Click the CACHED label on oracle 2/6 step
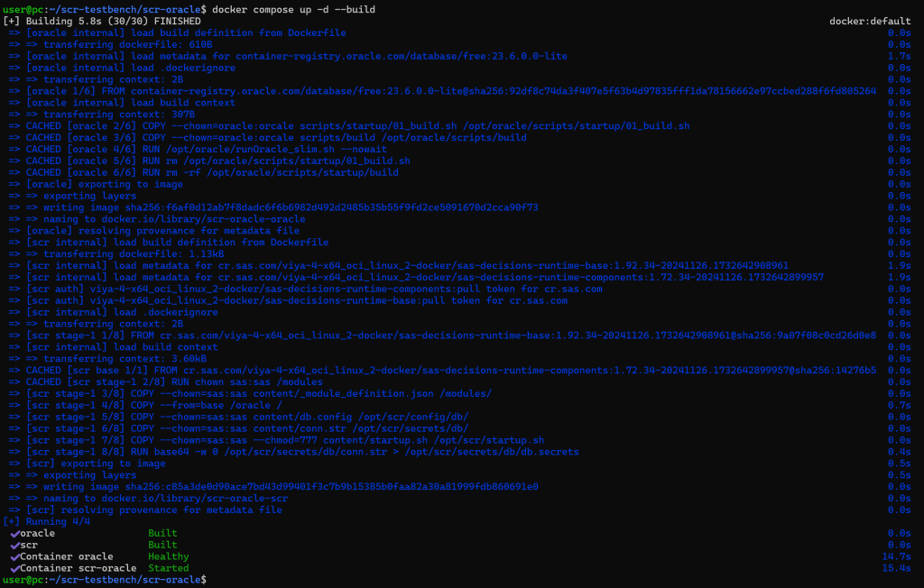Screen dimensions: 924x588 click(51, 125)
